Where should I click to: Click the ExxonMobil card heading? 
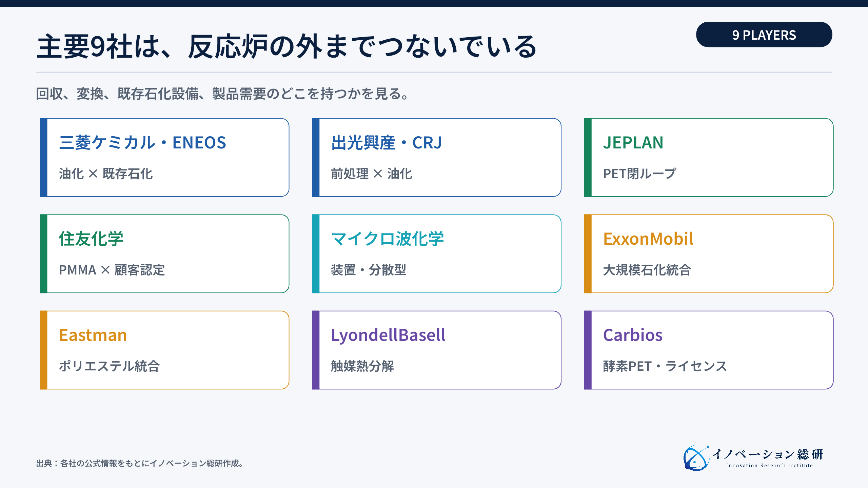click(648, 239)
